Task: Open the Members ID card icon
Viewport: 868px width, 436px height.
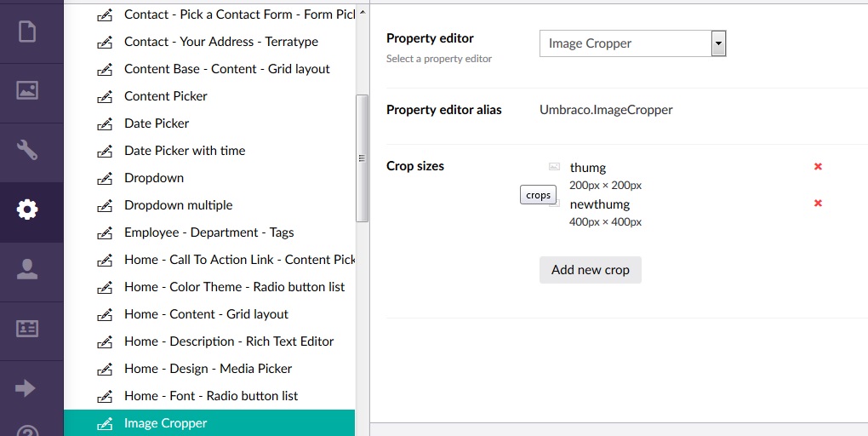Action: pyautogui.click(x=27, y=329)
